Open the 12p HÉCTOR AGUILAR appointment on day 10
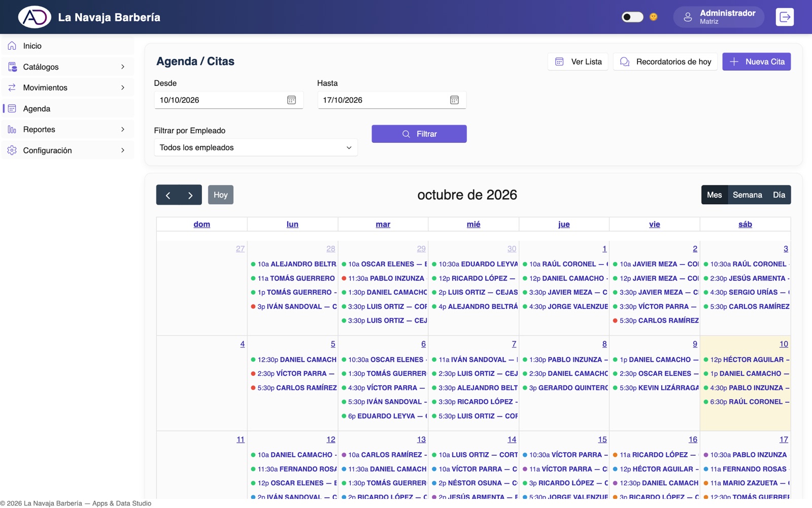Image resolution: width=812 pixels, height=508 pixels. 746,359
